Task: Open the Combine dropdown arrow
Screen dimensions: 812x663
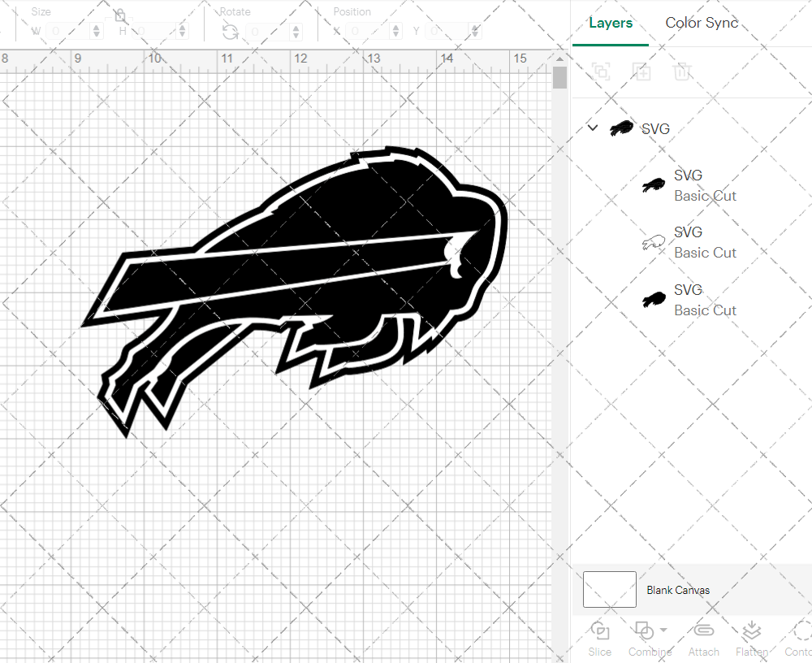Action: point(664,630)
